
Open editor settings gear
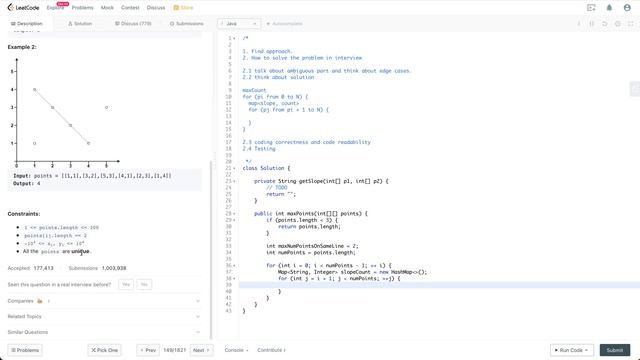click(x=618, y=24)
